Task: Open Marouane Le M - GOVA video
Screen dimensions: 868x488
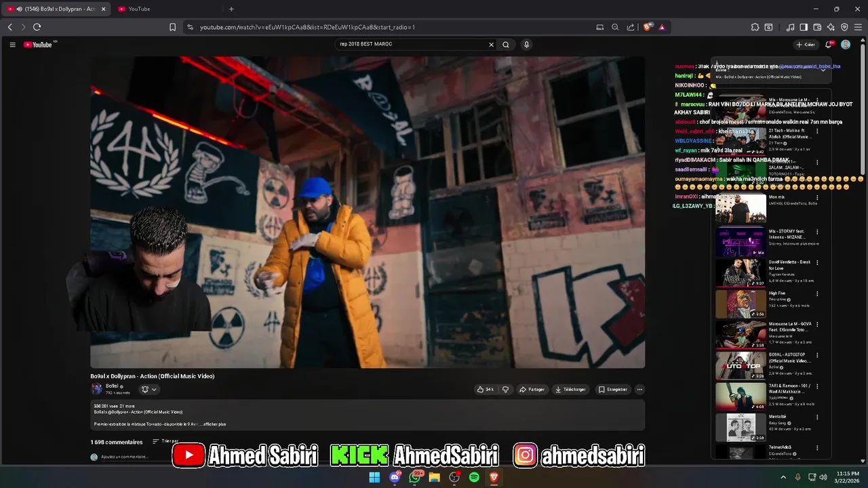Action: click(741, 335)
